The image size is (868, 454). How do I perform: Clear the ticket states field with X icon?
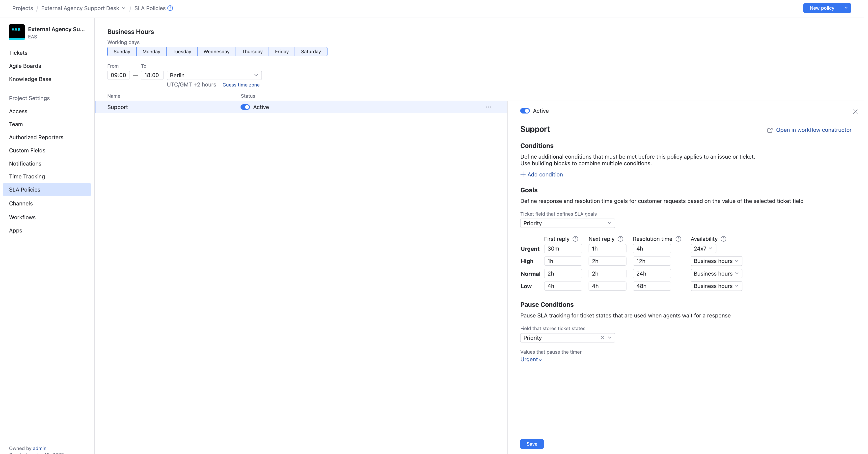(x=602, y=337)
